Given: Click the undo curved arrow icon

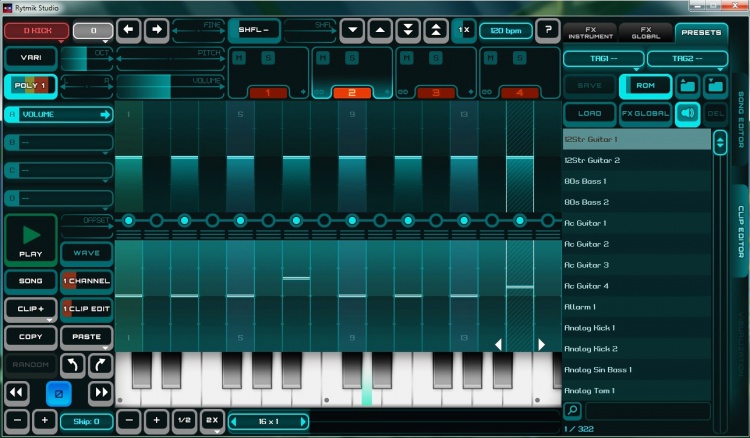Looking at the screenshot, I should (x=73, y=364).
